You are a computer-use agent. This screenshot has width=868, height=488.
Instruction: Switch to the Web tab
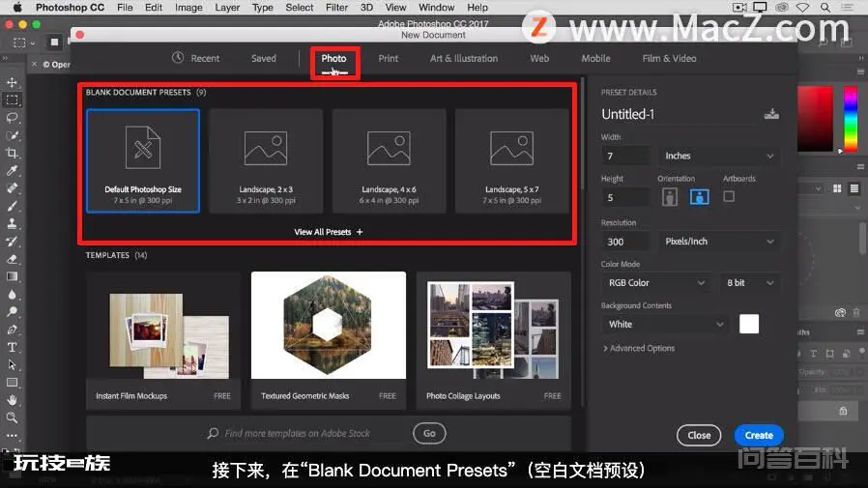click(539, 58)
